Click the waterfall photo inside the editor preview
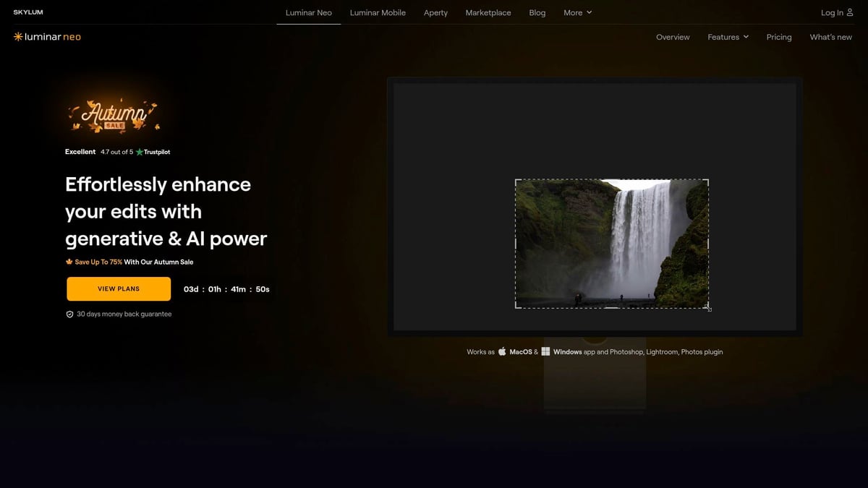 click(x=611, y=244)
